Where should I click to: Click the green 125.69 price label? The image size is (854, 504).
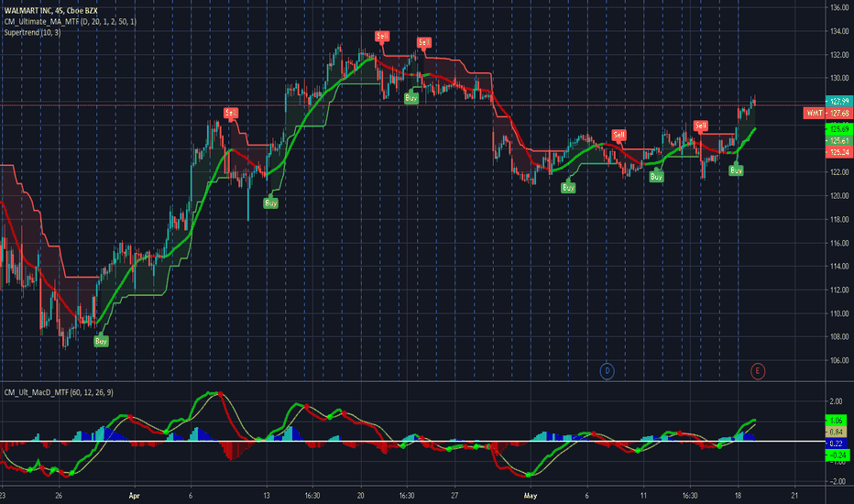tap(838, 129)
